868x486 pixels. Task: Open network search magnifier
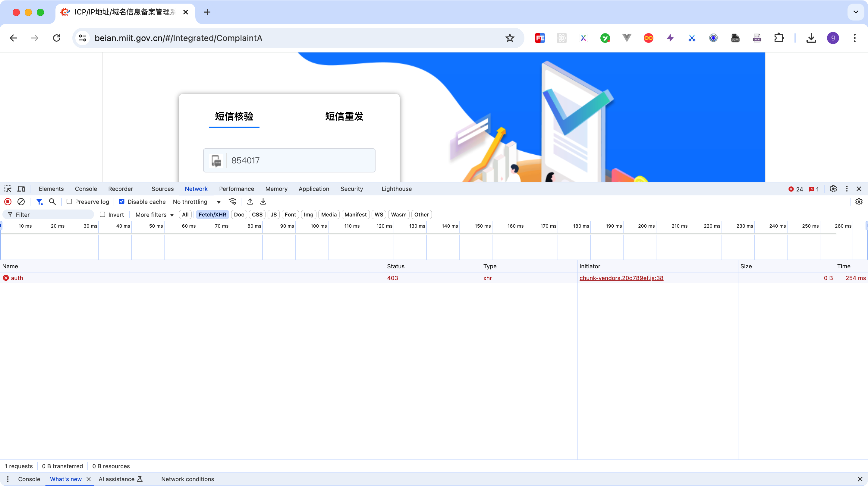pos(52,201)
